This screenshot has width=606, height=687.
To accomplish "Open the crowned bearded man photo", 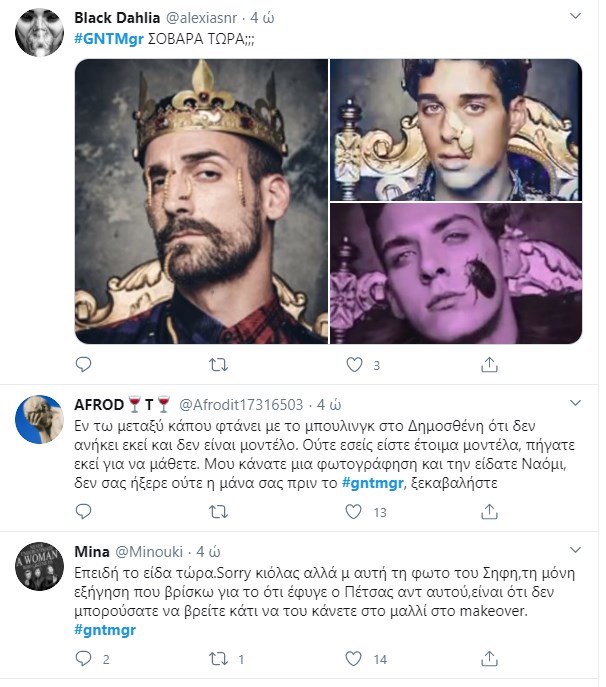I will coord(201,200).
